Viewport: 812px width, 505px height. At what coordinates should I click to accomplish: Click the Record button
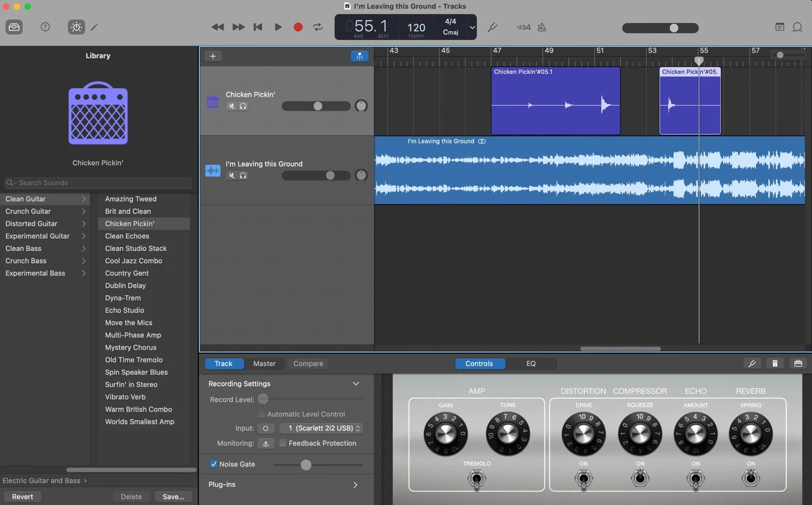coord(298,27)
